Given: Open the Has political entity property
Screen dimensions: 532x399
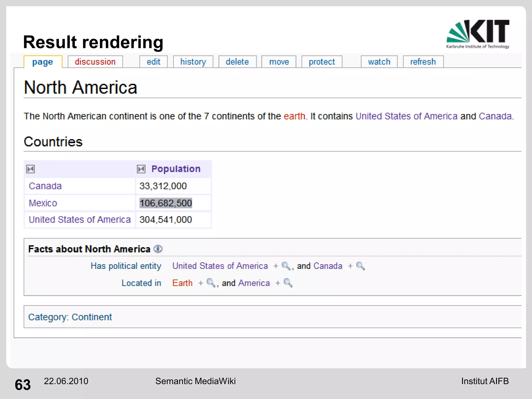Looking at the screenshot, I should tap(126, 266).
